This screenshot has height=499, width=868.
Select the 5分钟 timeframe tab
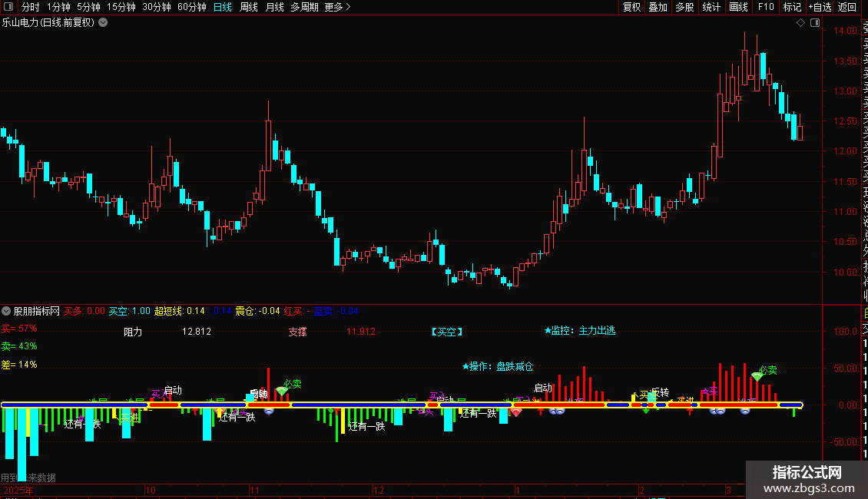click(88, 7)
